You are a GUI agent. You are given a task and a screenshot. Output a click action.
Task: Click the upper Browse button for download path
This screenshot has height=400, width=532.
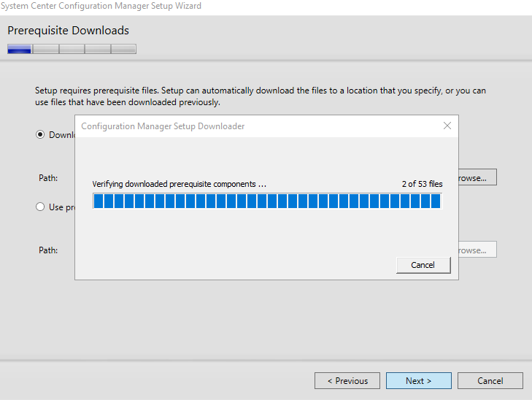pyautogui.click(x=478, y=177)
